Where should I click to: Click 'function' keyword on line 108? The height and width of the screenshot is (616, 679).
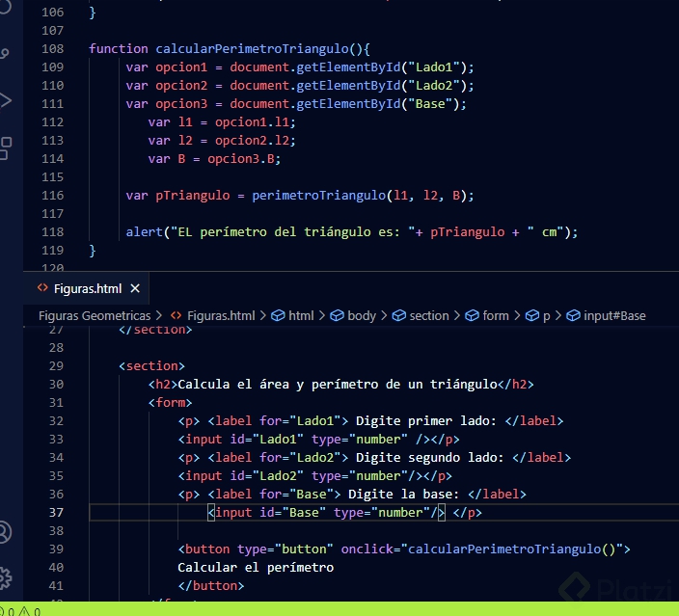click(x=119, y=48)
